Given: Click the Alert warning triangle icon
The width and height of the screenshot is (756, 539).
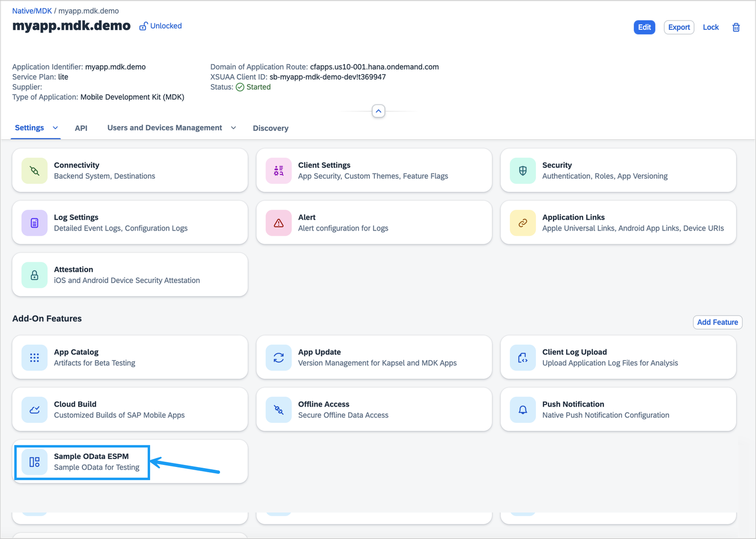Looking at the screenshot, I should [x=279, y=223].
